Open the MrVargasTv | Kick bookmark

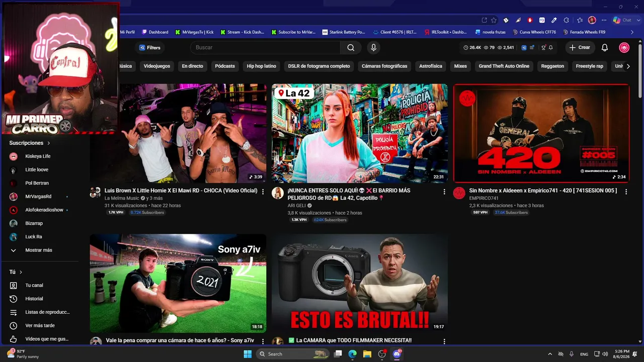click(194, 32)
